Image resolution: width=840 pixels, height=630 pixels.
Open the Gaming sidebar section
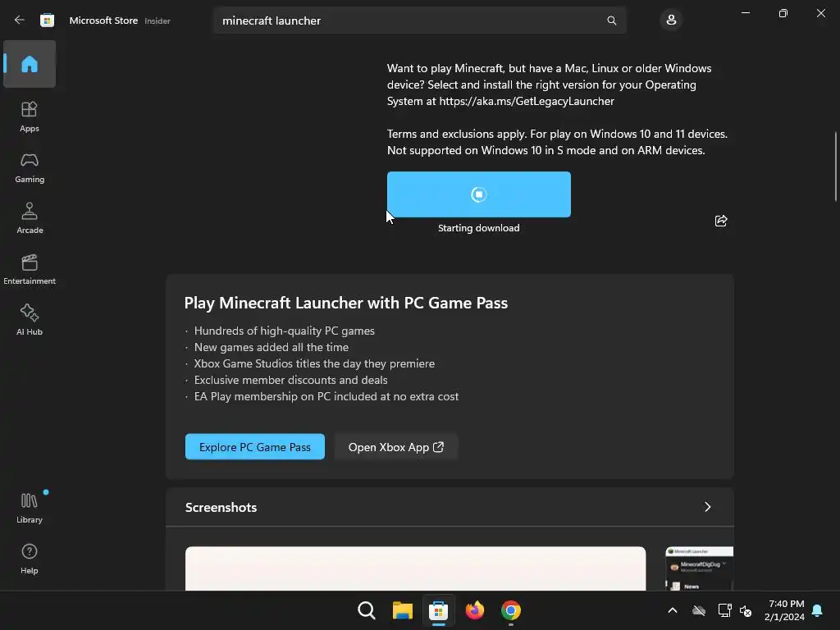pos(30,167)
